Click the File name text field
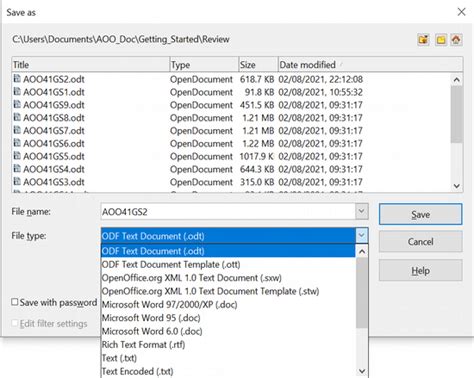 [x=228, y=212]
